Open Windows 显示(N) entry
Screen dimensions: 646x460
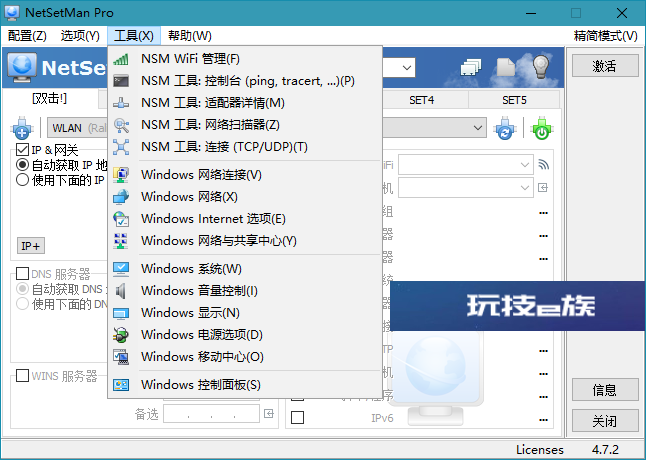(245, 313)
